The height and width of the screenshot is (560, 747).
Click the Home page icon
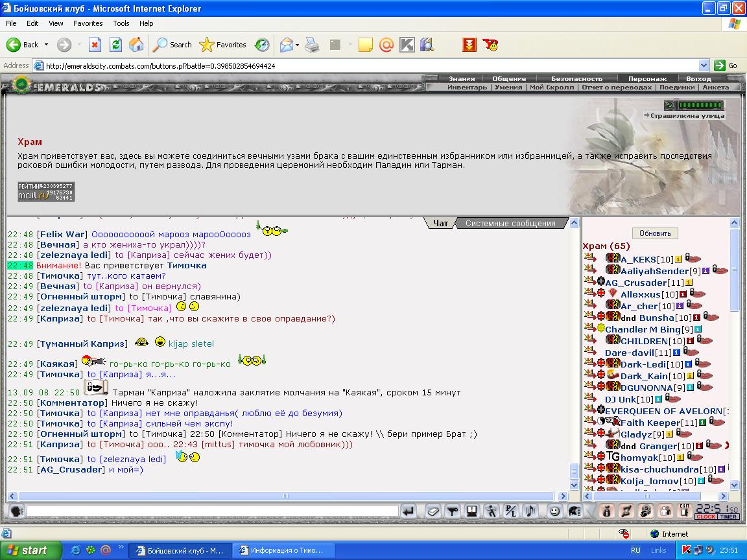click(x=136, y=45)
